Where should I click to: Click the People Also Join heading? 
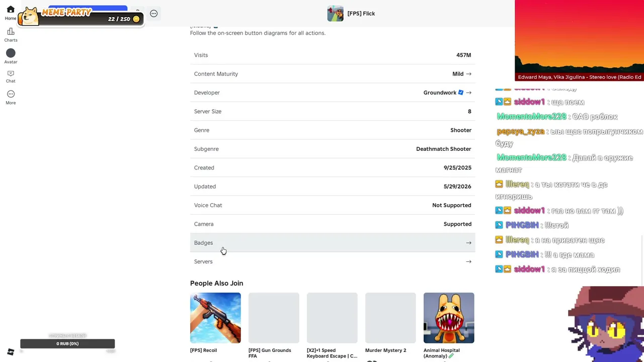216,283
